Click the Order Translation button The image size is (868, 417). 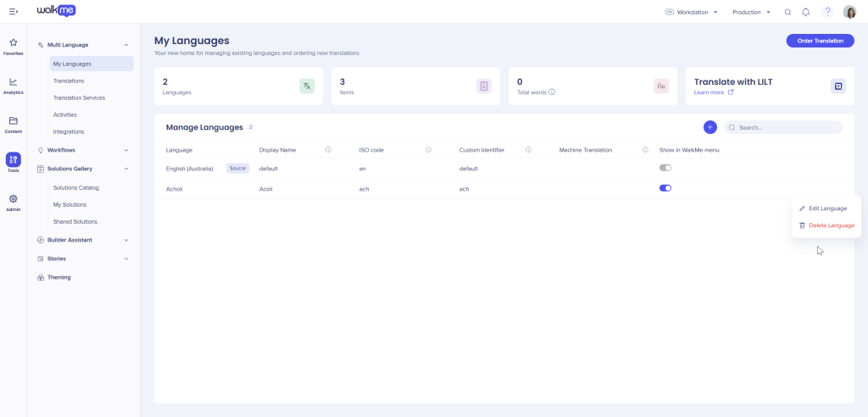(820, 41)
